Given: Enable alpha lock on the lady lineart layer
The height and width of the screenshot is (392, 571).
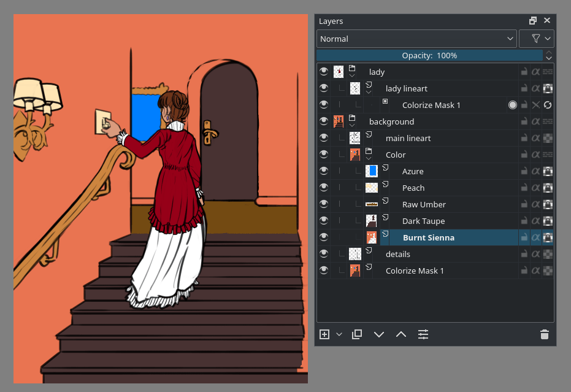Looking at the screenshot, I should [536, 88].
